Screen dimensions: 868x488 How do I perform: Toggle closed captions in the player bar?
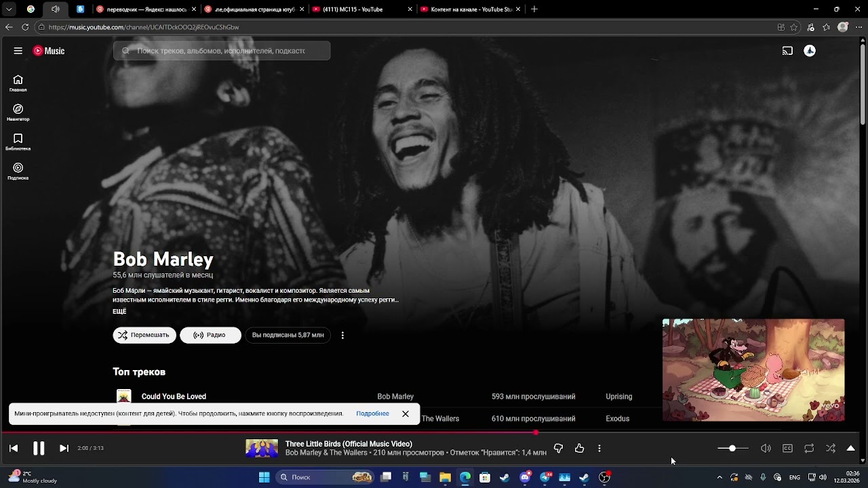click(x=787, y=448)
